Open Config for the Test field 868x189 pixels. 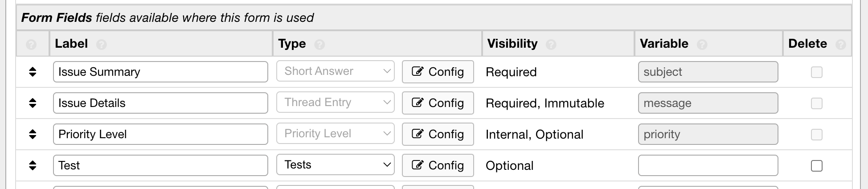(438, 165)
